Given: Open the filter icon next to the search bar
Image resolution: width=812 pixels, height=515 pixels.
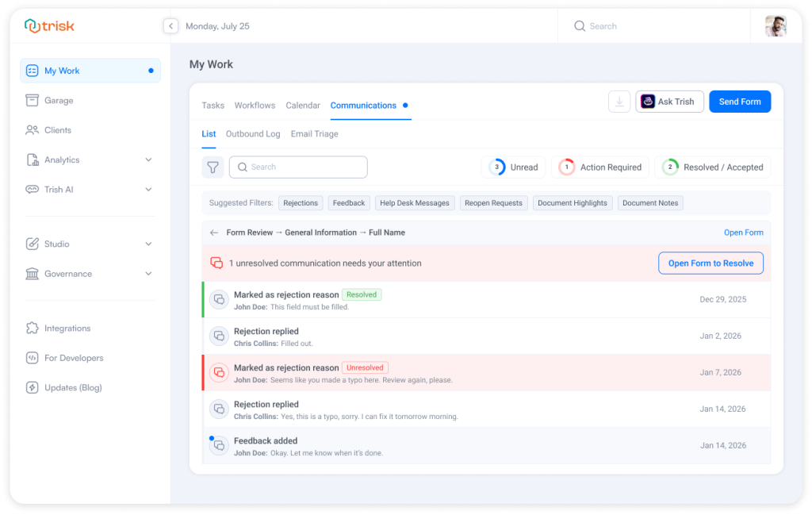Looking at the screenshot, I should point(213,167).
